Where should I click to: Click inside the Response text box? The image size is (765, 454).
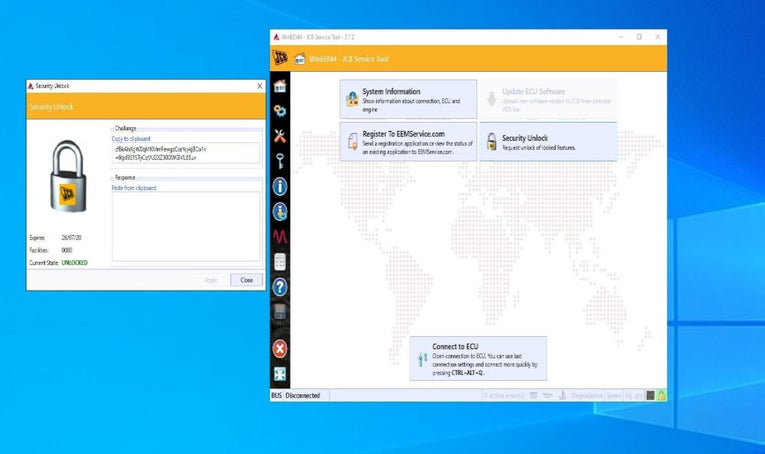[186, 230]
